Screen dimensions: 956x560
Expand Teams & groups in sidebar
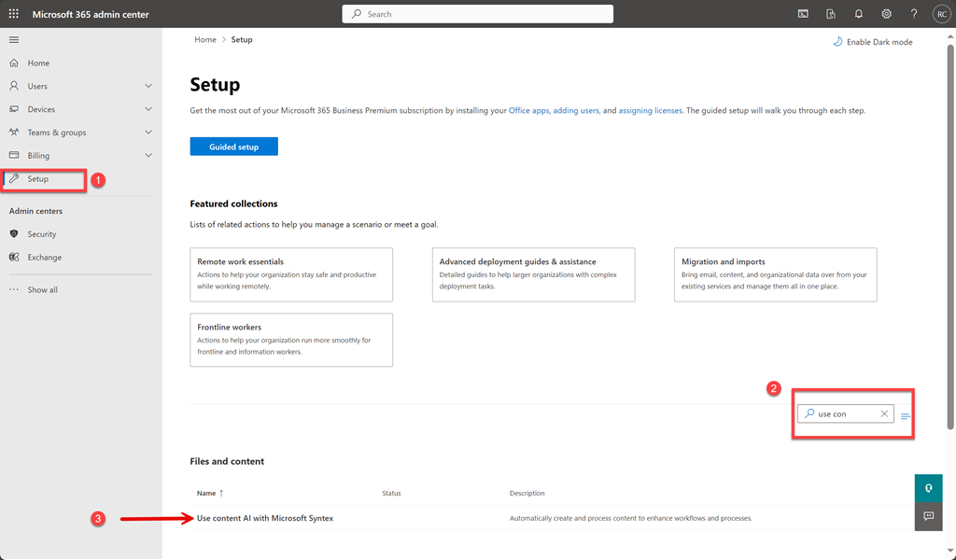click(148, 133)
